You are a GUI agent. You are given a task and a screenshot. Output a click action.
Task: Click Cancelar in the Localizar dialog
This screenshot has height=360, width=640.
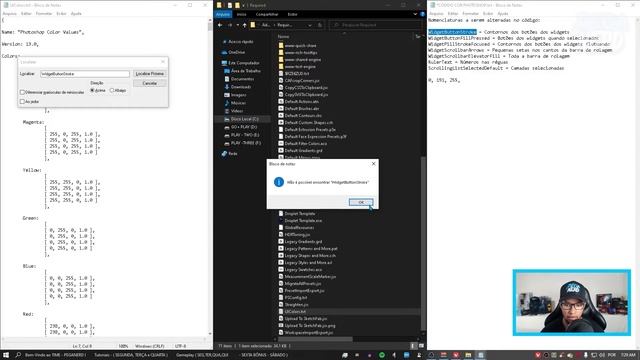149,83
